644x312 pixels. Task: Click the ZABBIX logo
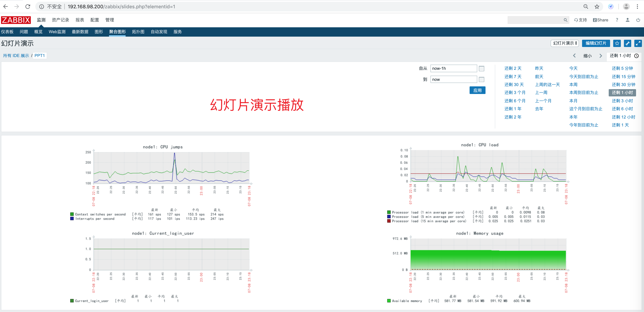pos(16,20)
